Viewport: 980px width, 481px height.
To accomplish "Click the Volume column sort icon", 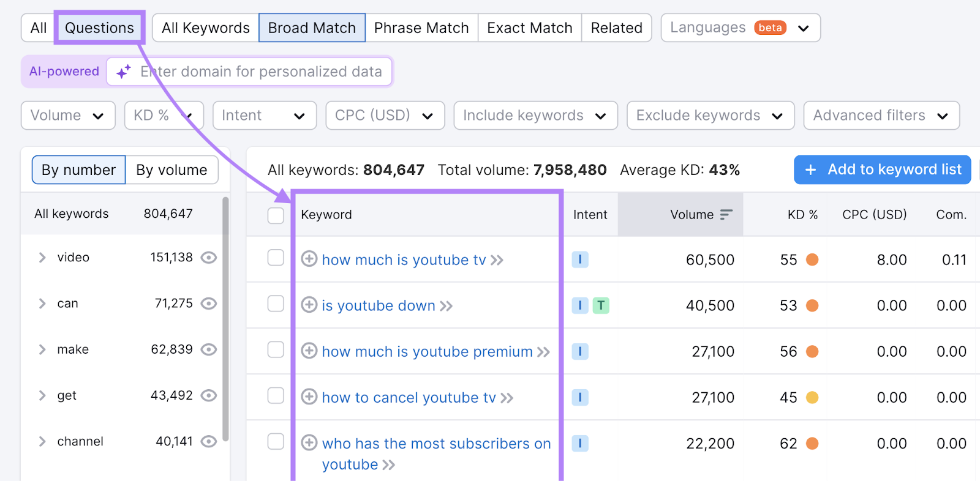I will tap(726, 214).
